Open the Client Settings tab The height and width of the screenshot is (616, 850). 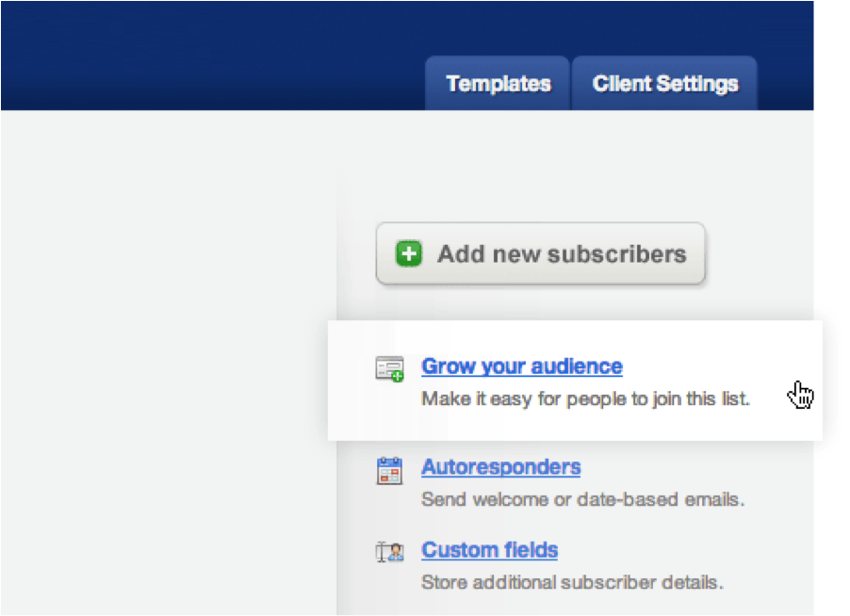point(664,84)
